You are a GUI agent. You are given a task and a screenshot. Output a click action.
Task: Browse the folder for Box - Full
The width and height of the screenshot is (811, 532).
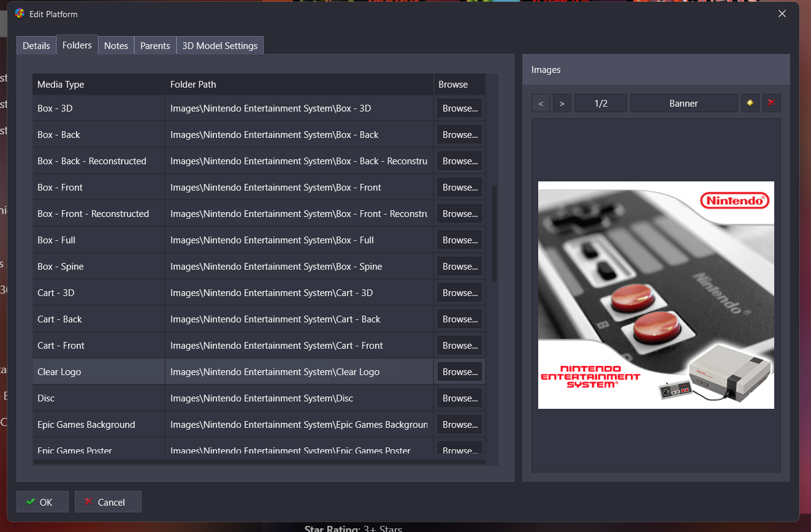pos(460,240)
